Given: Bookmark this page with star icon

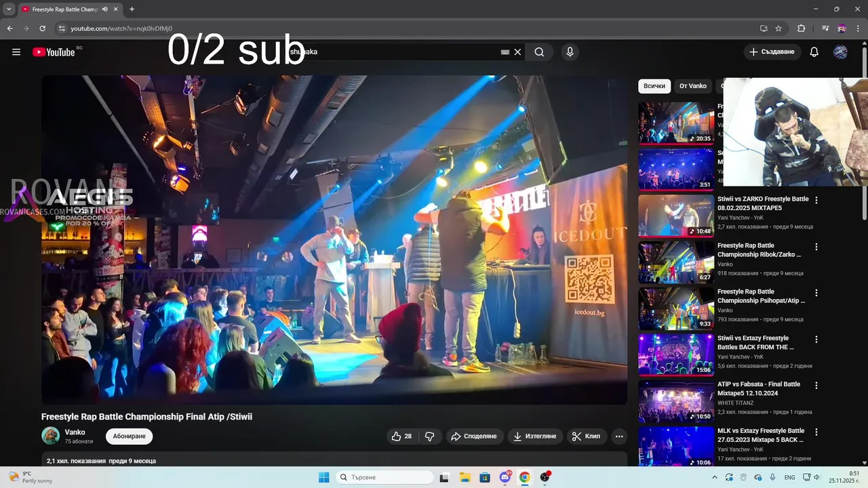Looking at the screenshot, I should [x=778, y=28].
